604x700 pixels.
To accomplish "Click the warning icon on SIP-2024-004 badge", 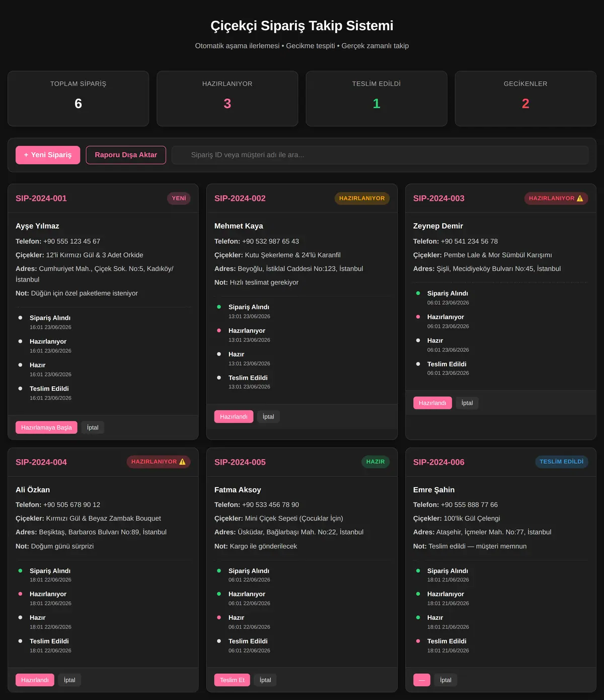I will click(182, 462).
